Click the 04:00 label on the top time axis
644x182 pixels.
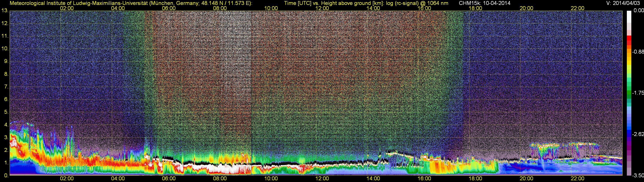point(118,8)
